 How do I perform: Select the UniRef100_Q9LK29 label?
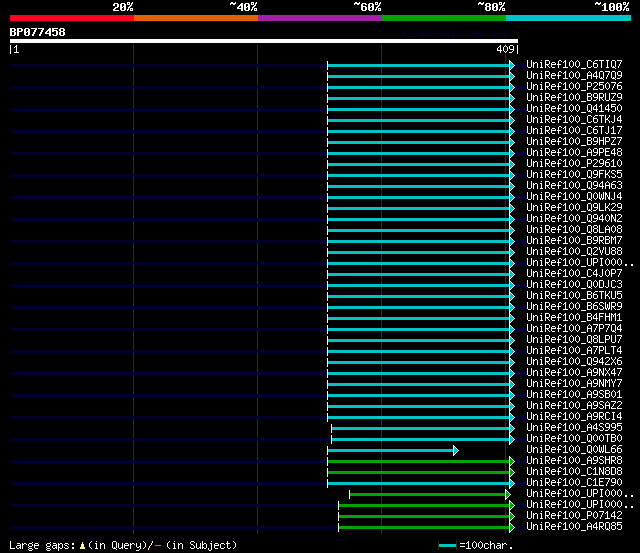click(x=574, y=208)
